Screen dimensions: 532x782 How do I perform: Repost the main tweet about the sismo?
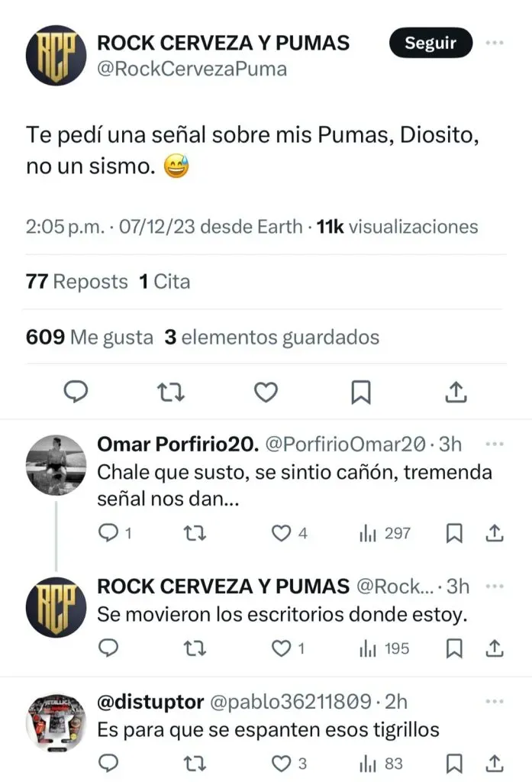click(169, 393)
